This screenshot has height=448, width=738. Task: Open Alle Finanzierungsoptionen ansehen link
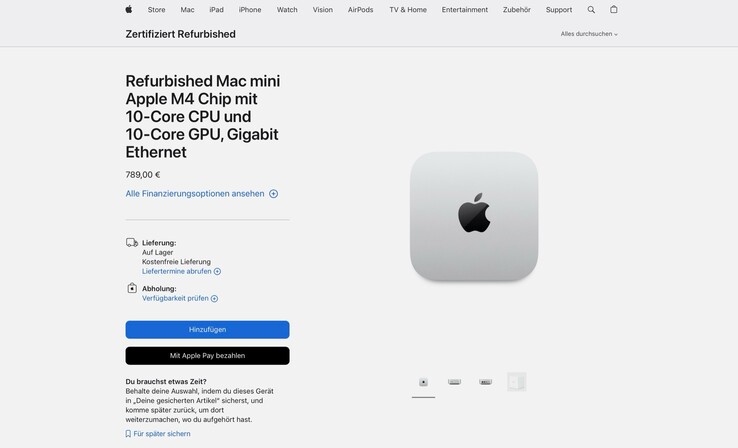195,194
